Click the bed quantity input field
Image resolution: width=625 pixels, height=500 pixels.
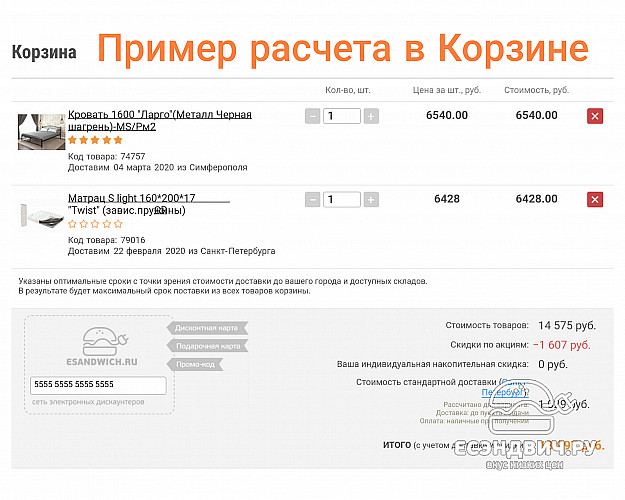[x=342, y=116]
